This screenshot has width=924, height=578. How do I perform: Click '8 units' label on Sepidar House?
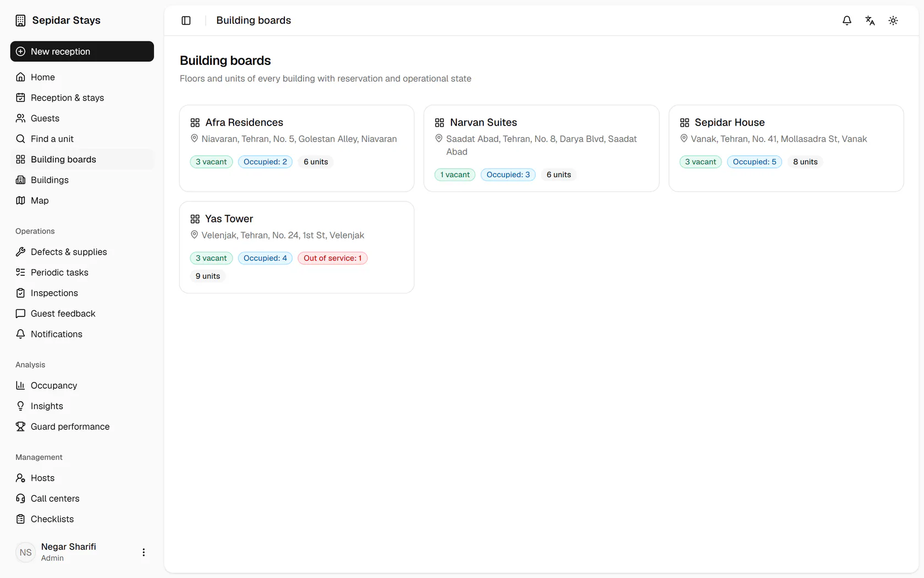tap(805, 162)
